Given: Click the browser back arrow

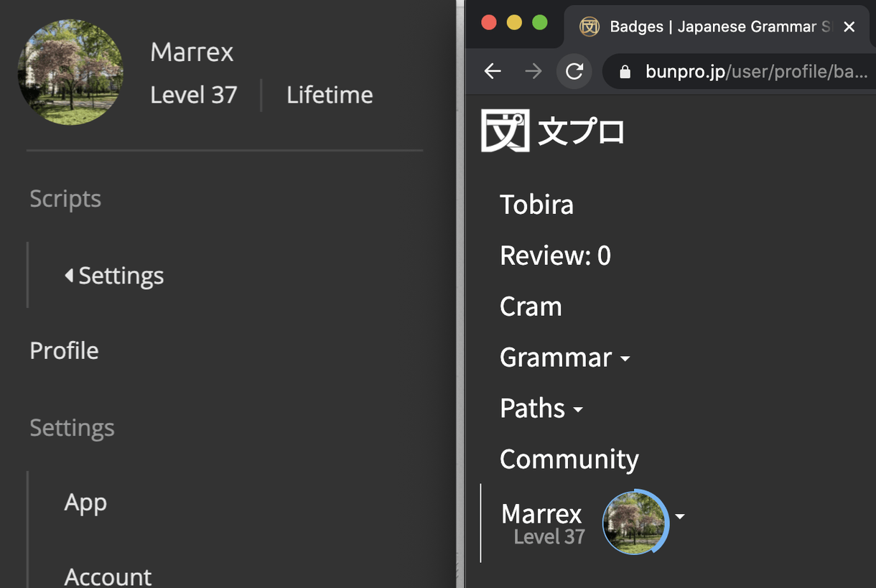Looking at the screenshot, I should point(493,71).
